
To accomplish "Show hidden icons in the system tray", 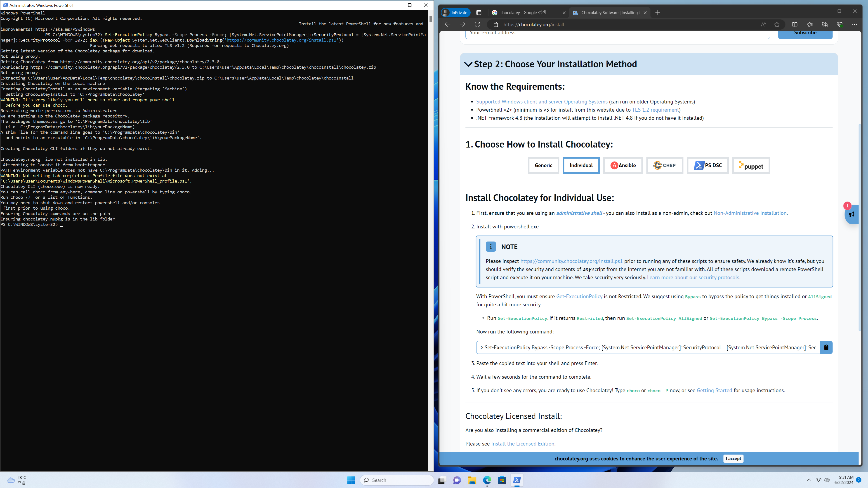I will click(x=809, y=480).
